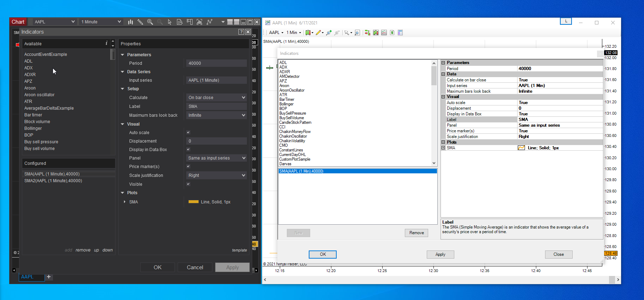
Task: Click OK in the dark Indicators dialog
Action: tap(158, 267)
